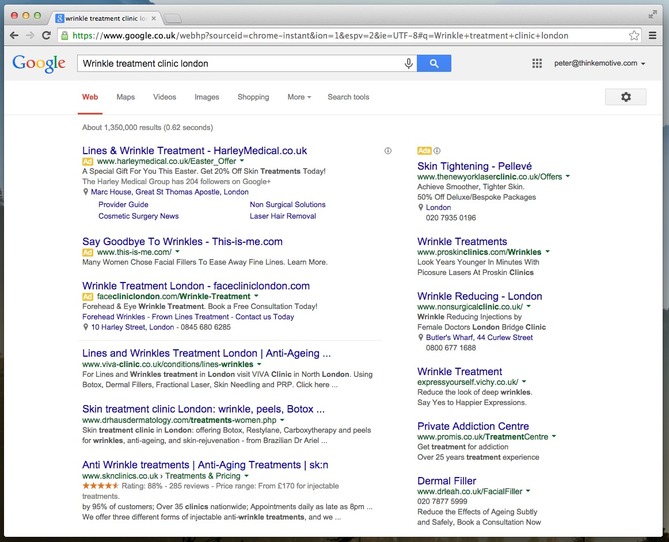Screen dimensions: 669x542
Task: Open dropdown arrow beside faceclinicLondon URL
Action: tap(256, 296)
